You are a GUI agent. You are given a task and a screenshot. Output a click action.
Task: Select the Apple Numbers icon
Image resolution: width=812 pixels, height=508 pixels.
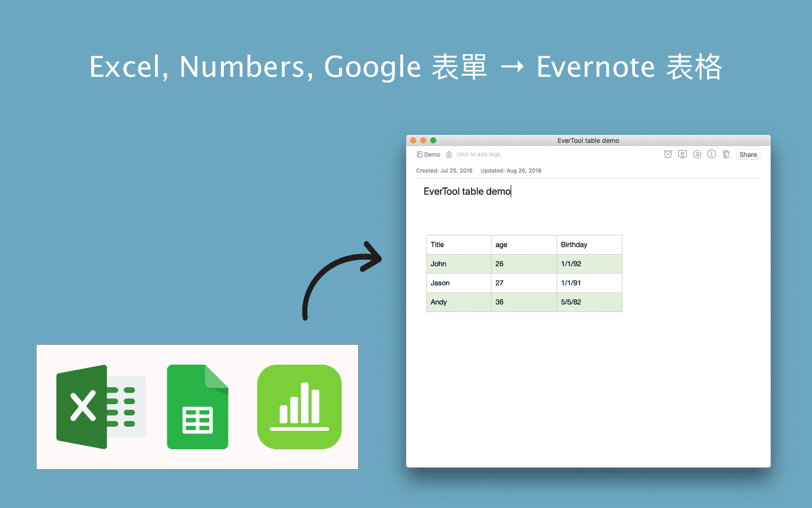(299, 406)
